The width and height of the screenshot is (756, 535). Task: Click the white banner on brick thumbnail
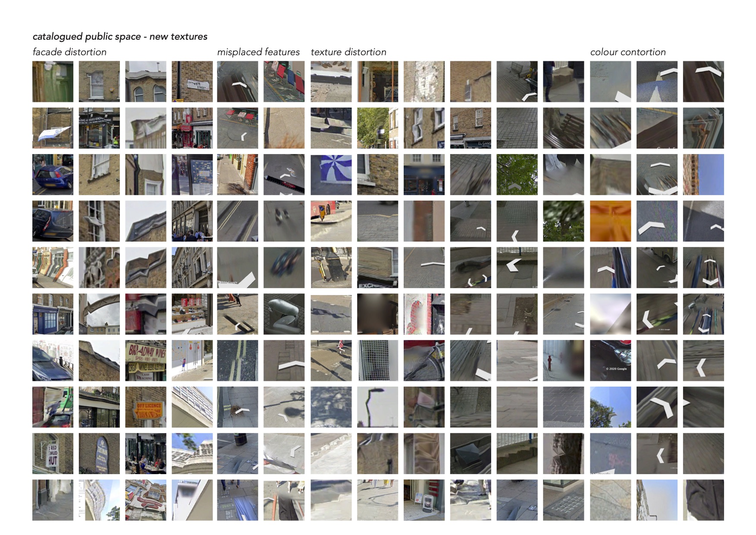(53, 128)
